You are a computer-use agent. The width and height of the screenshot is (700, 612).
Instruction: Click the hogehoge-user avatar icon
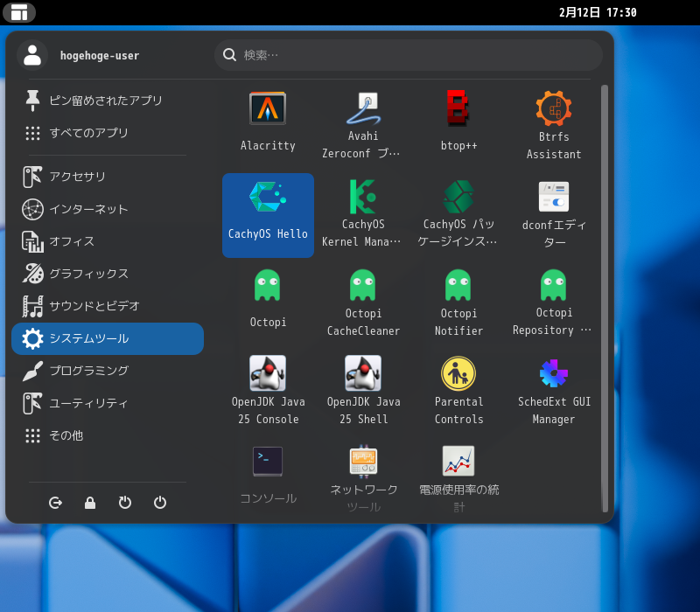click(x=32, y=55)
